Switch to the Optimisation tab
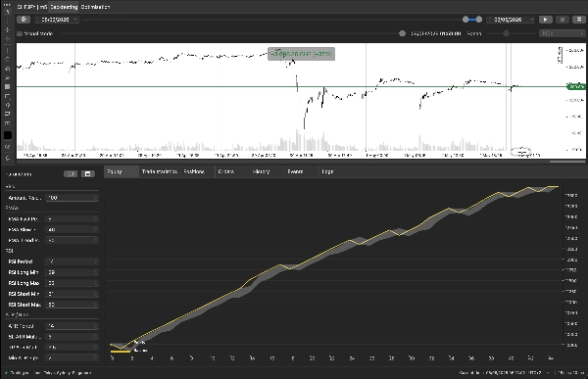Image resolution: width=588 pixels, height=379 pixels. point(95,7)
